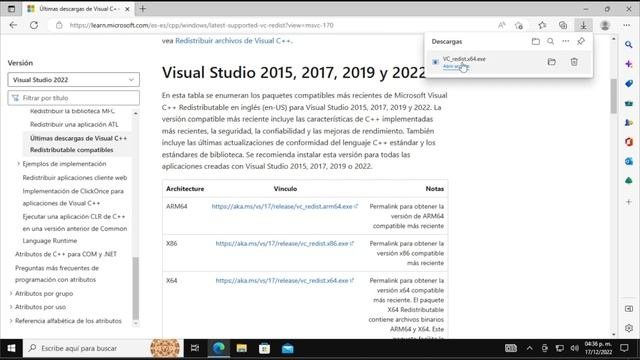Image resolution: width=640 pixels, height=360 pixels.
Task: Open the shopping tag sidebar icon
Action: click(629, 84)
